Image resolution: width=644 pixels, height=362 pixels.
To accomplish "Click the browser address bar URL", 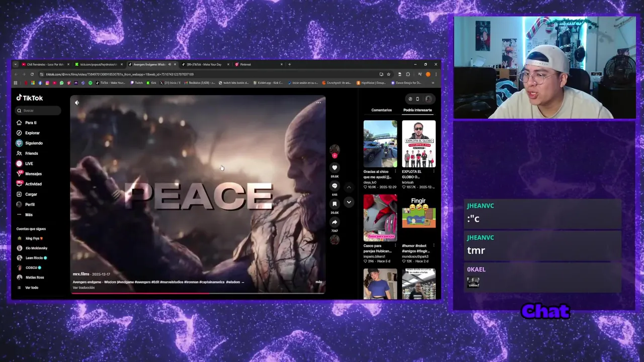I will click(x=119, y=74).
